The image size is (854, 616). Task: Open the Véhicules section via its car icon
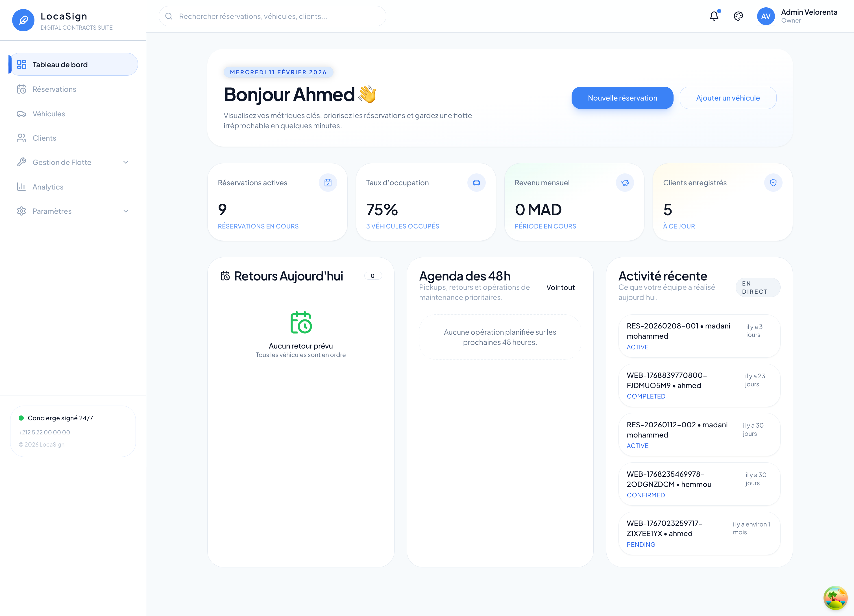click(x=22, y=113)
